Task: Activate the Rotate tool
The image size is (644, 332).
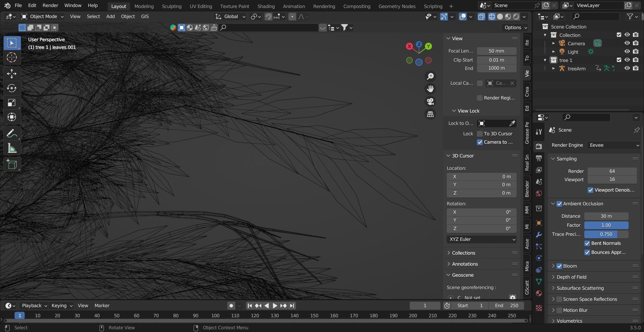Action: [12, 88]
